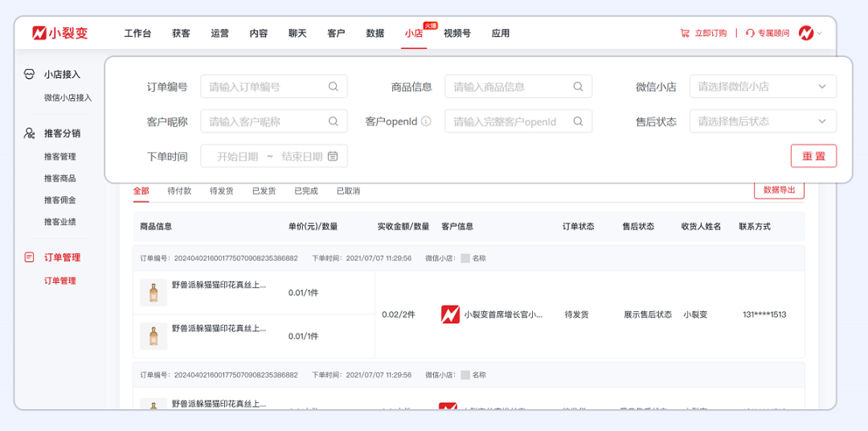Open 微信小店接入 in the sidebar
The image size is (868, 431).
tap(68, 98)
